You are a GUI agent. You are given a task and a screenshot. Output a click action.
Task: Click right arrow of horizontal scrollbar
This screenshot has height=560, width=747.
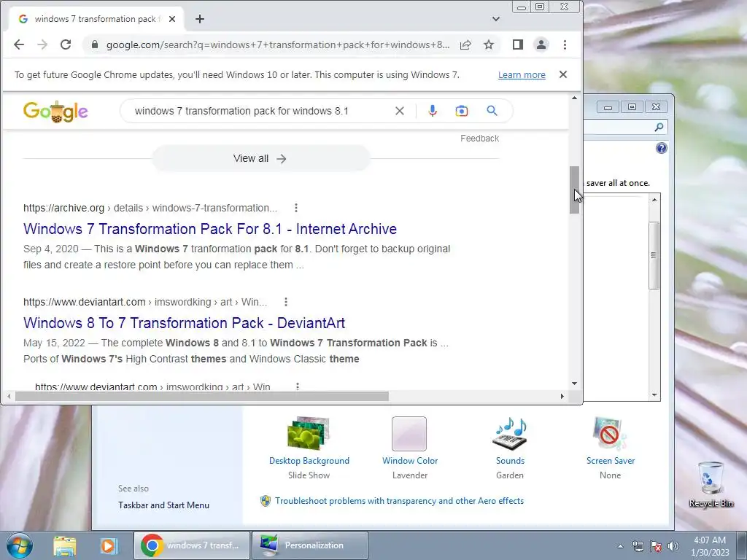562,396
